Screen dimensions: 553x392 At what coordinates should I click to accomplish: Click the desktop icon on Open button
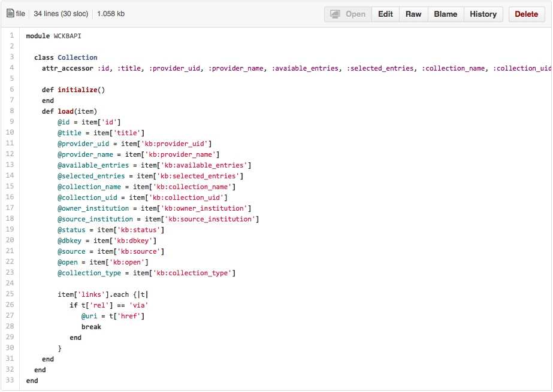coord(336,14)
